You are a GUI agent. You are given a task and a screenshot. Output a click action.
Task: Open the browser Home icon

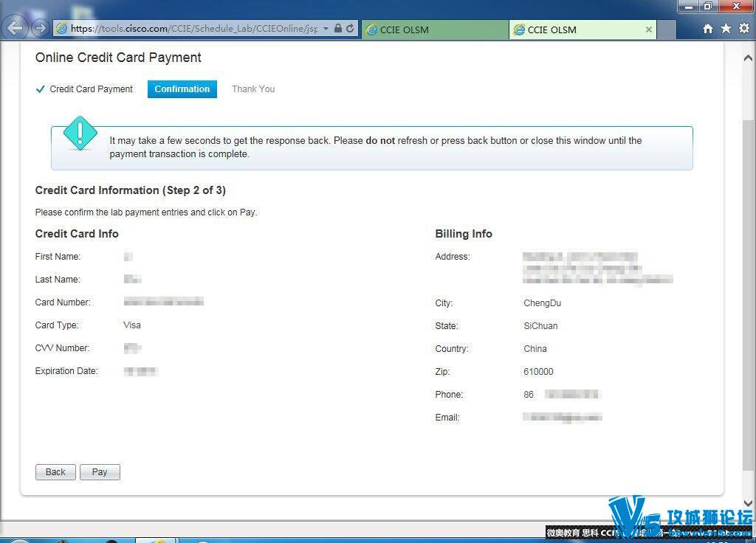click(708, 29)
